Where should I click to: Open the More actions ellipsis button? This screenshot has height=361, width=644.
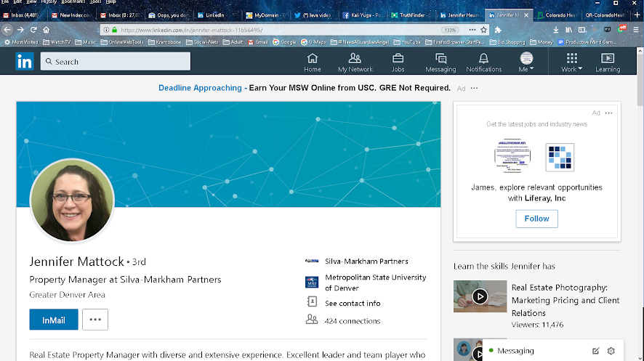(95, 320)
